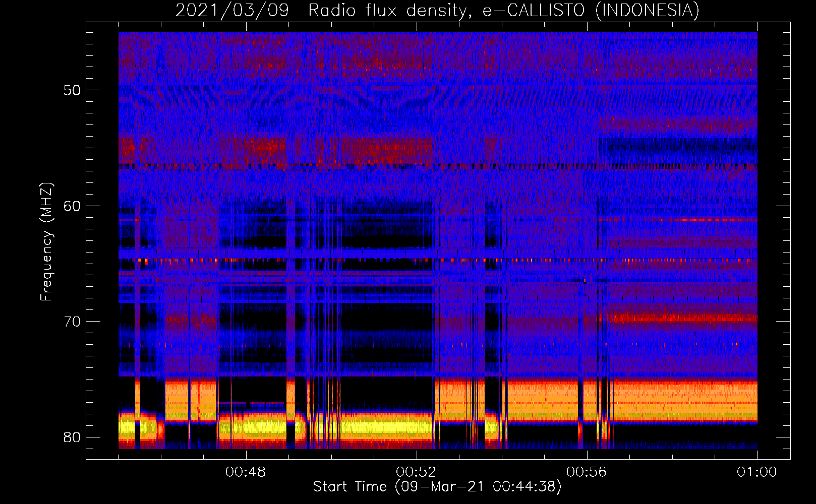Click the "Start Time (09-Mar-21 00:44:38)" label

coord(437,487)
